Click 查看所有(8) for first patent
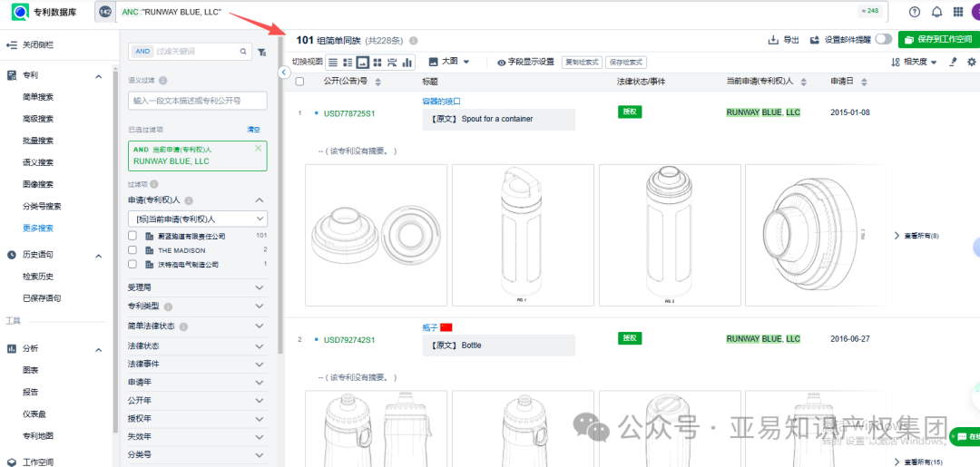The width and height of the screenshot is (980, 467). pos(916,236)
